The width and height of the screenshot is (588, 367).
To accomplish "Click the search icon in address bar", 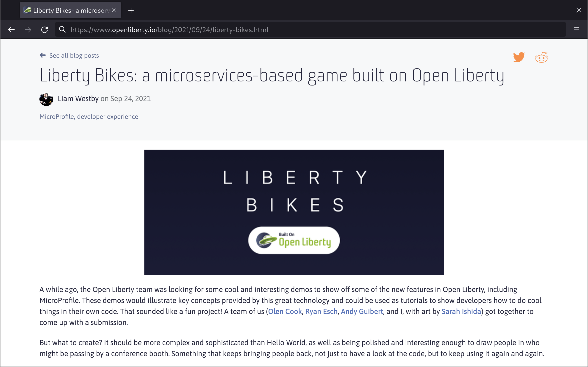I will pyautogui.click(x=62, y=29).
